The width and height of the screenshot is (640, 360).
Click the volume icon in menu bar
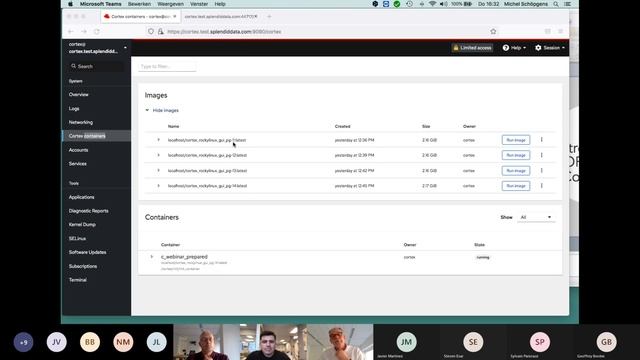pyautogui.click(x=443, y=4)
